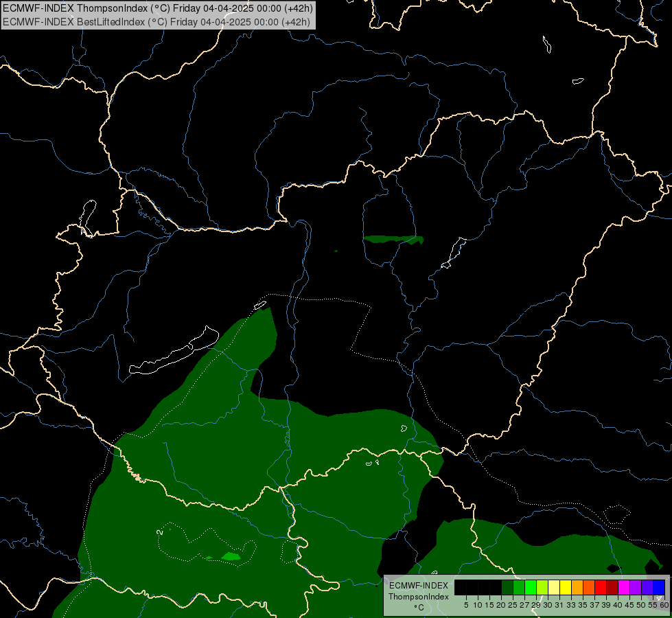Click the ThompsonIndex text in the legend

418,597
